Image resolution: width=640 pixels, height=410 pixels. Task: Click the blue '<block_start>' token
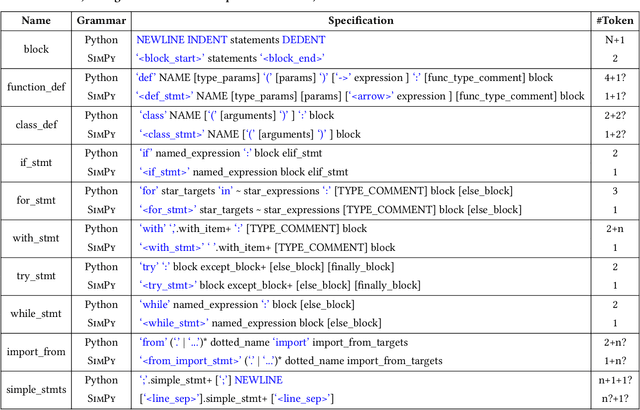pos(176,59)
